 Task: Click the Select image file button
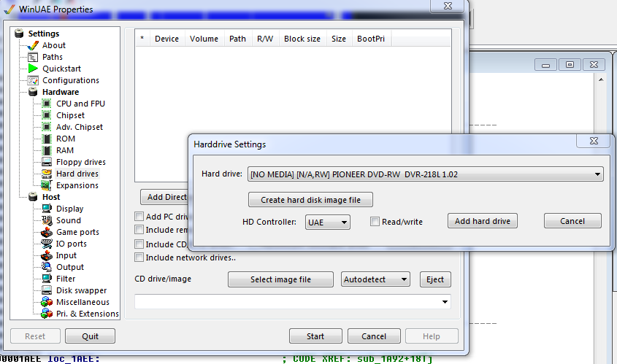pos(280,279)
